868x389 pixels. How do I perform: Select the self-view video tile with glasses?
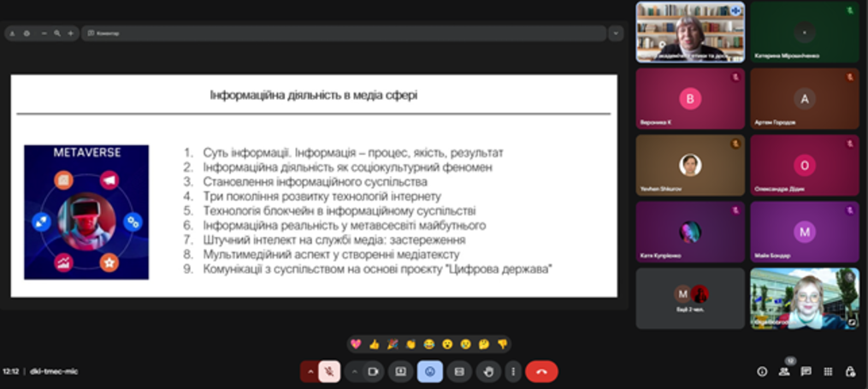tap(805, 299)
